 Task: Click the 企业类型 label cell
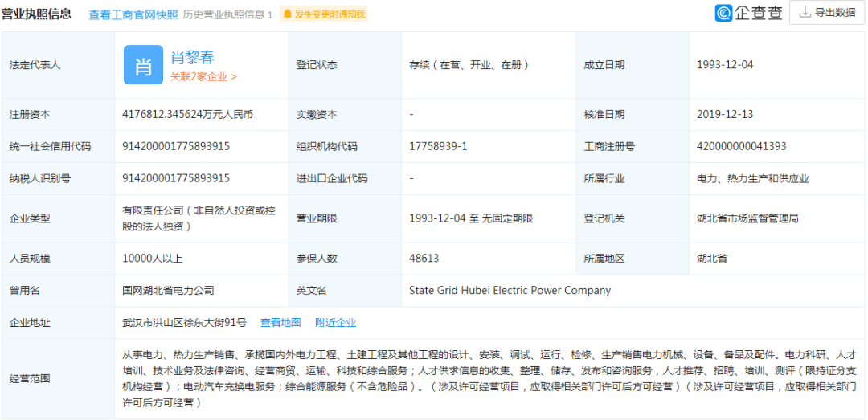click(58, 218)
